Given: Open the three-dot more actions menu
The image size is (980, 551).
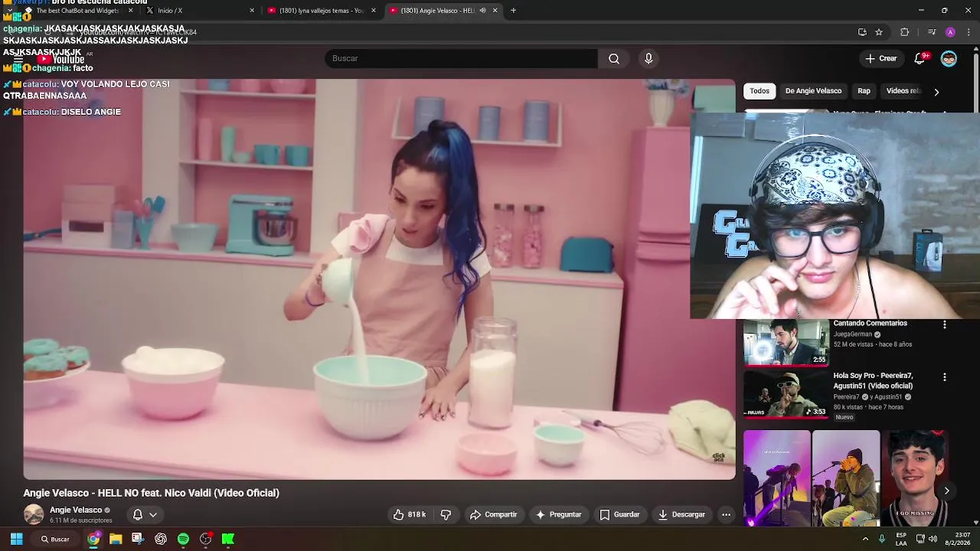Looking at the screenshot, I should 726,515.
